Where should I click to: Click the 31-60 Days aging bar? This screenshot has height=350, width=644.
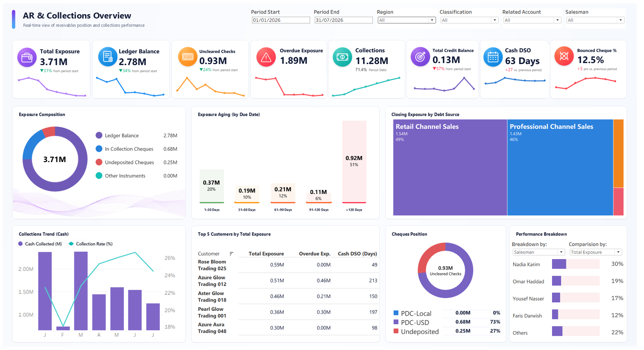(247, 194)
